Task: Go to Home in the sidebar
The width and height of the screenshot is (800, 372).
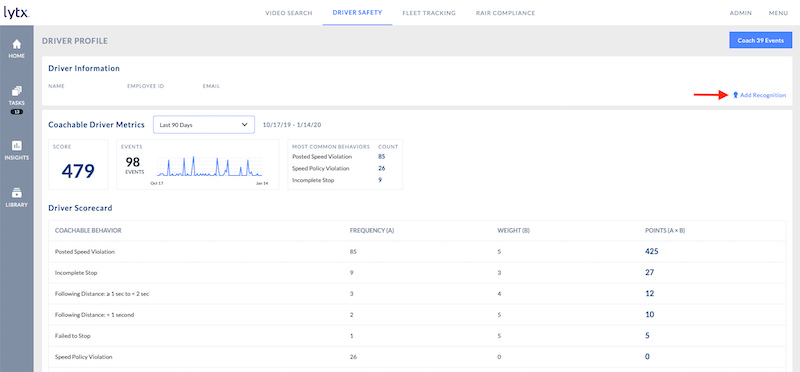Action: point(16,48)
